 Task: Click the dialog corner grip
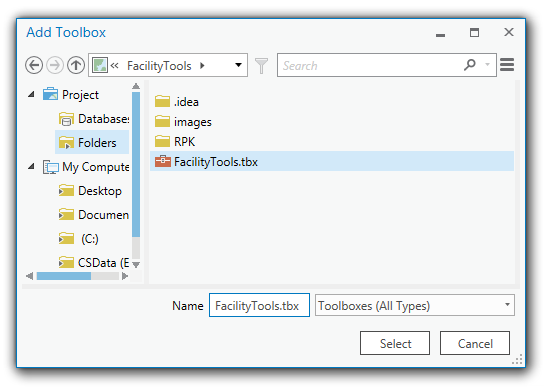pos(518,359)
